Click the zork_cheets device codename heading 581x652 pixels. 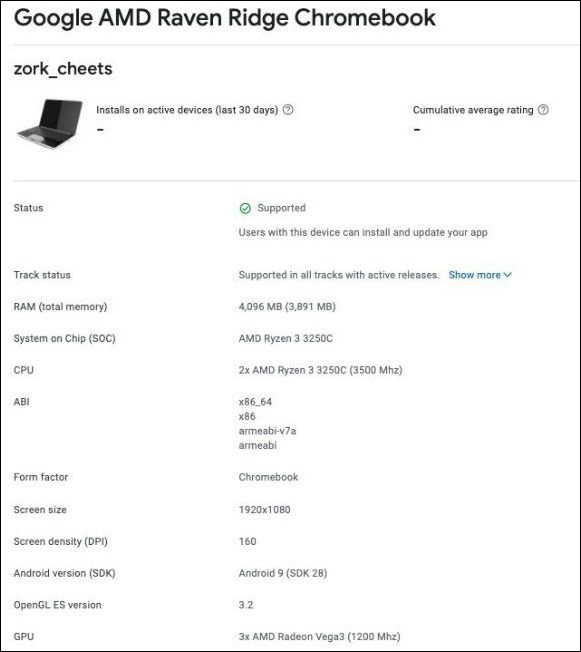coord(63,69)
